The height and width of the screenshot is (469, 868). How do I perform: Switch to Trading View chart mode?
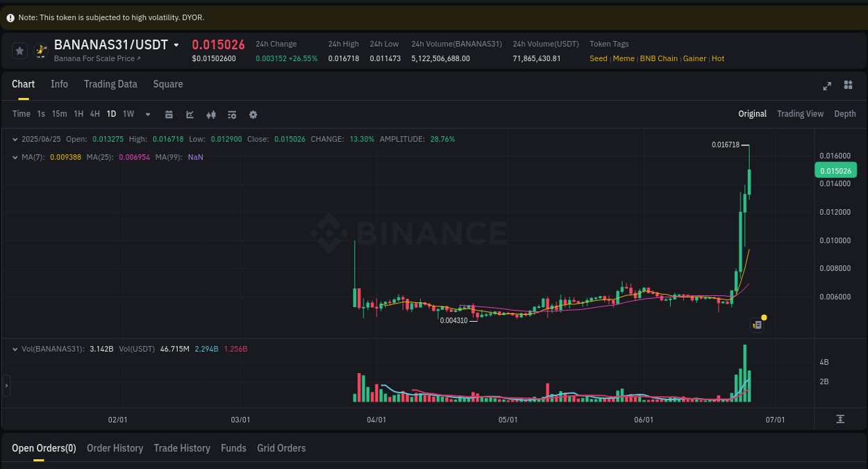coord(800,113)
